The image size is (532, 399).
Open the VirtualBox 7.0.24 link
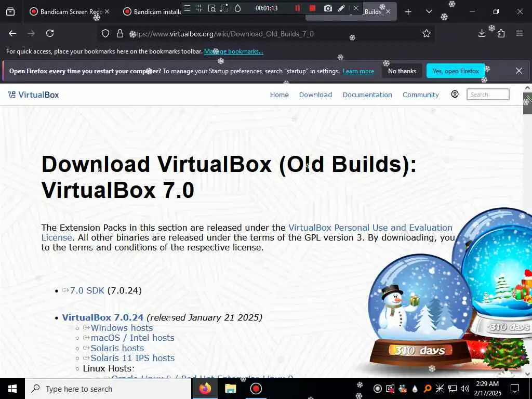(102, 317)
